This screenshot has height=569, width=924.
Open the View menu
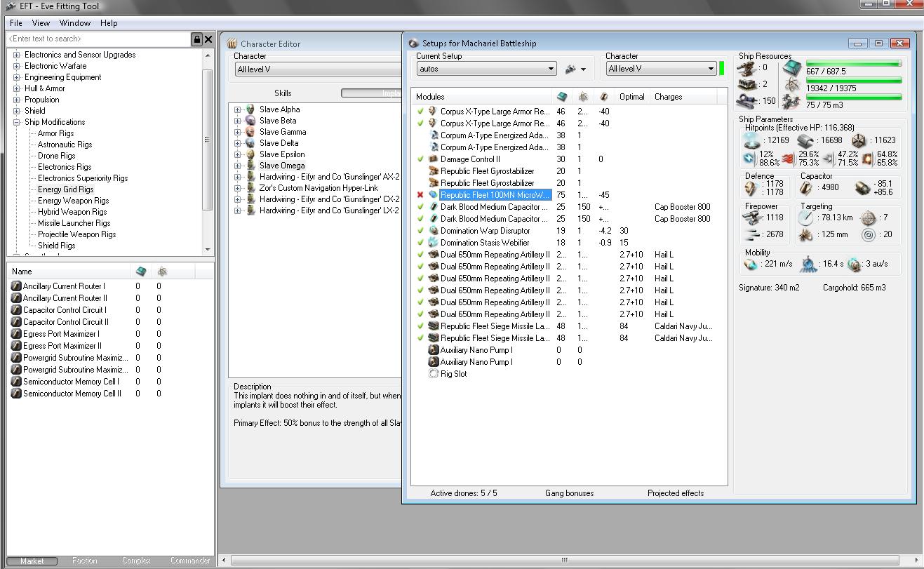[x=41, y=23]
